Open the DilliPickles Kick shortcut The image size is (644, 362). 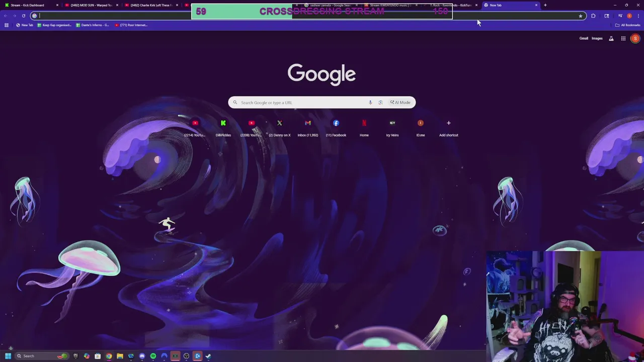click(223, 127)
